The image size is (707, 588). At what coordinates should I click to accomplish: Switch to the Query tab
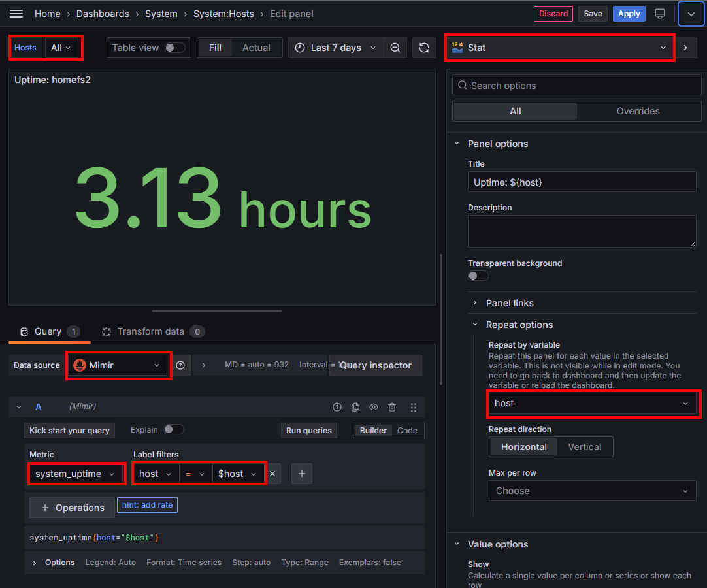tap(50, 332)
